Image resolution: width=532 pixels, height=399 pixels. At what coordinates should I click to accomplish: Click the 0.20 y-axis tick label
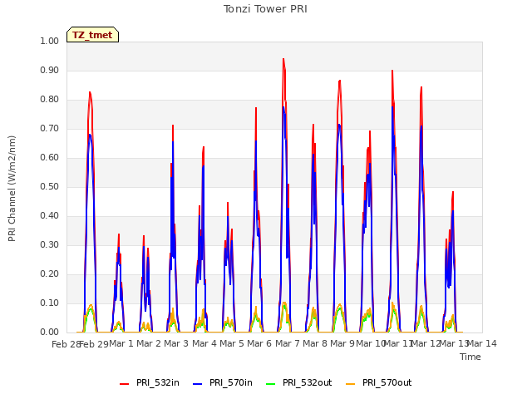50,273
